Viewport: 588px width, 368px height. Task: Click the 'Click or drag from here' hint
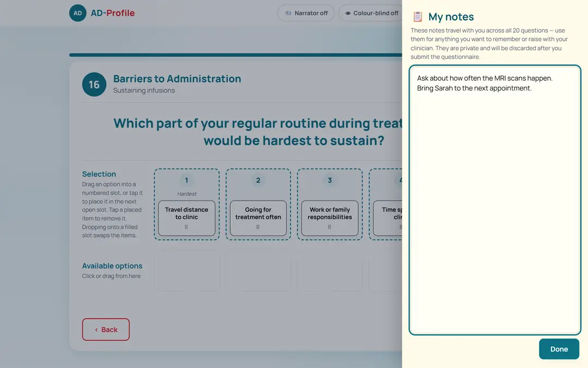tap(112, 276)
